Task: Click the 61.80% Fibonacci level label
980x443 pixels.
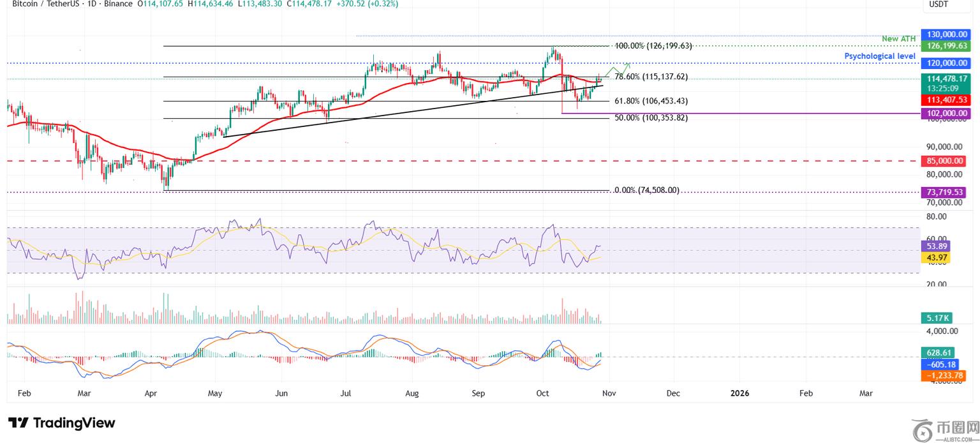Action: [x=651, y=101]
